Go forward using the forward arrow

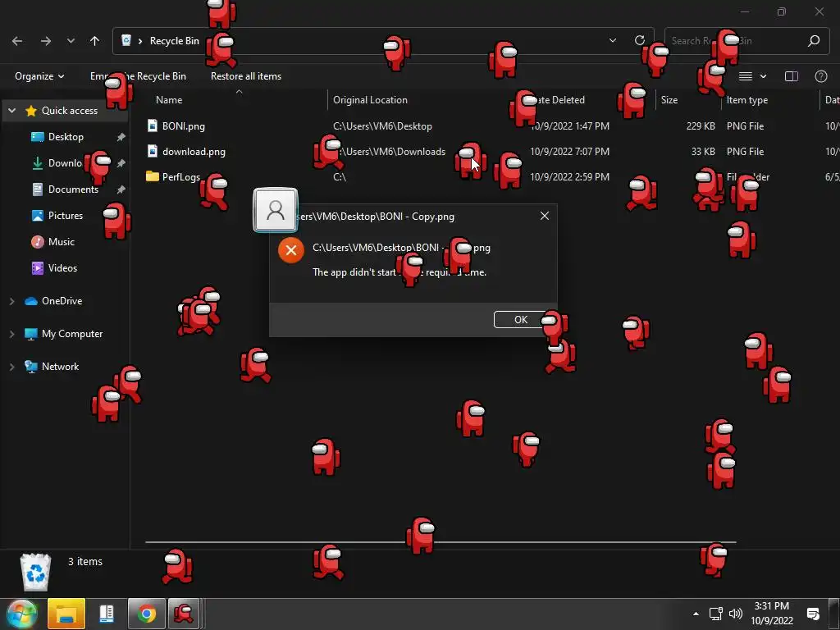pos(46,41)
